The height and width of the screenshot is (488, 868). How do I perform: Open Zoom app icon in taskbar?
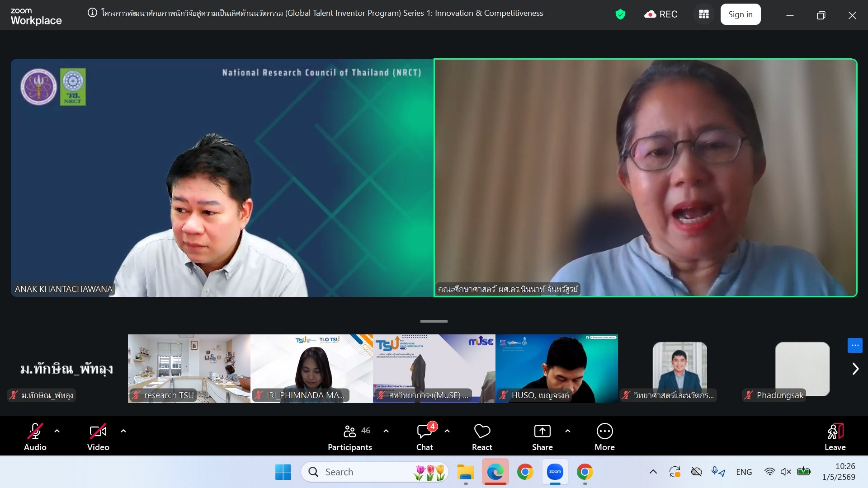[x=555, y=472]
